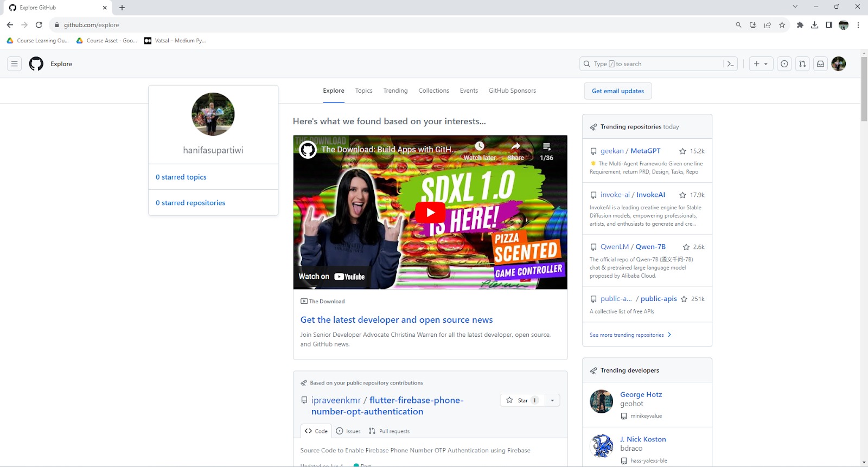868x467 pixels.
Task: Open the Events tab
Action: tap(469, 91)
